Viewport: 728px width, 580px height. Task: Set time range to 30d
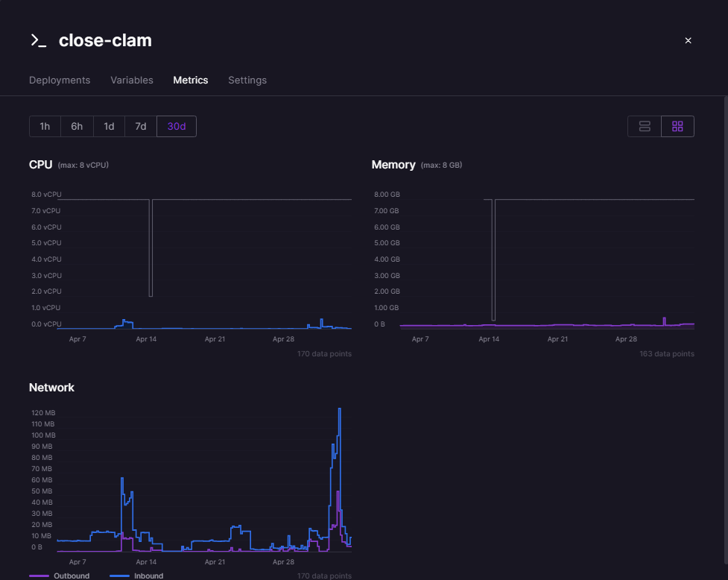(177, 126)
